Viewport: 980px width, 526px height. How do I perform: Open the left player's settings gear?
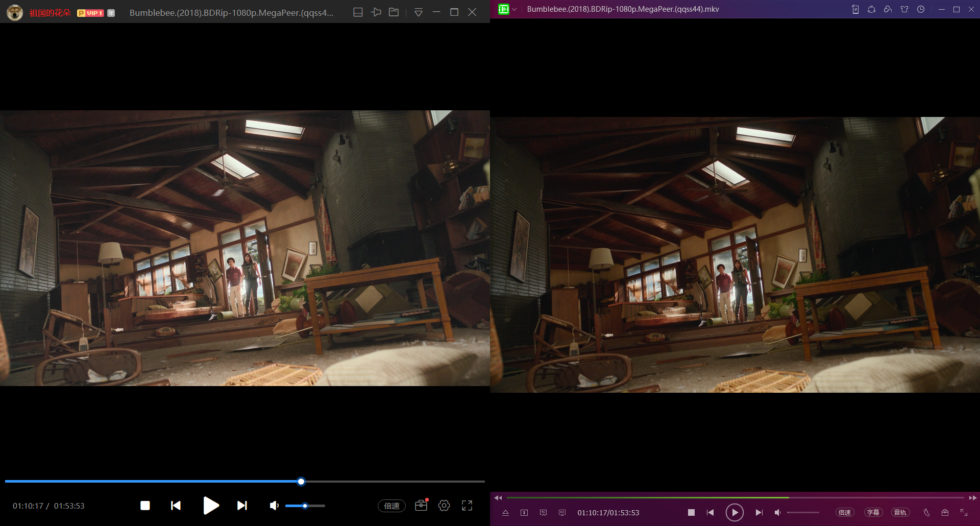(444, 506)
